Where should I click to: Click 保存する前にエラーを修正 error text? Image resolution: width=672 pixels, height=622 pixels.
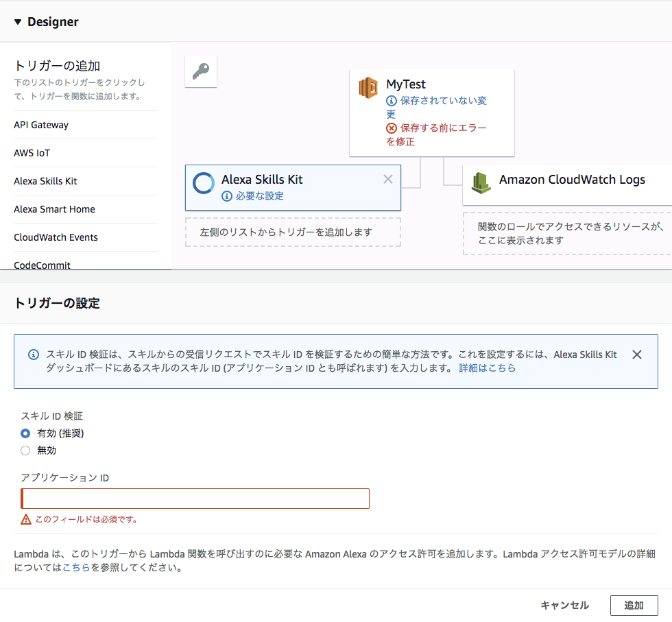(x=437, y=134)
